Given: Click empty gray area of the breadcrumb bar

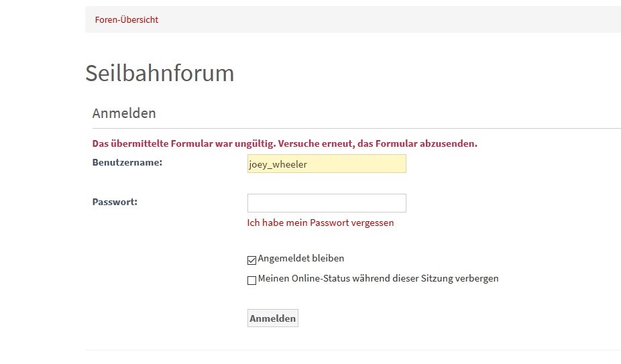Looking at the screenshot, I should pos(389,19).
